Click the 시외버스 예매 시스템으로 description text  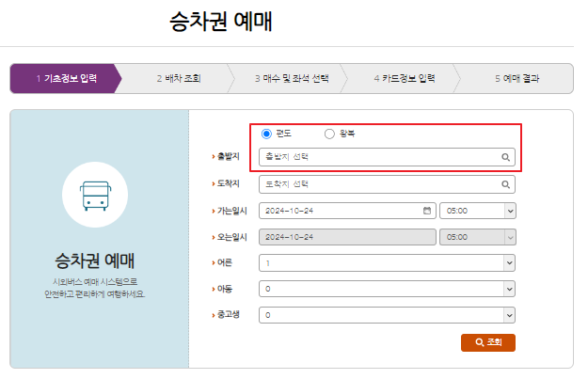pos(95,282)
